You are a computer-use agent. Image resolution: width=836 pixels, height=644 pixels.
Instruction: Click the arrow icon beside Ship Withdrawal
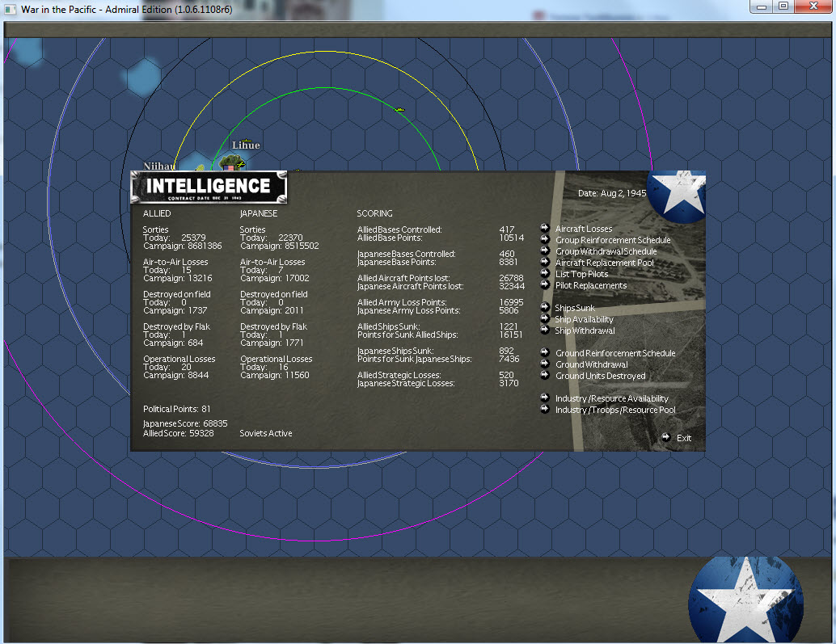(x=545, y=329)
